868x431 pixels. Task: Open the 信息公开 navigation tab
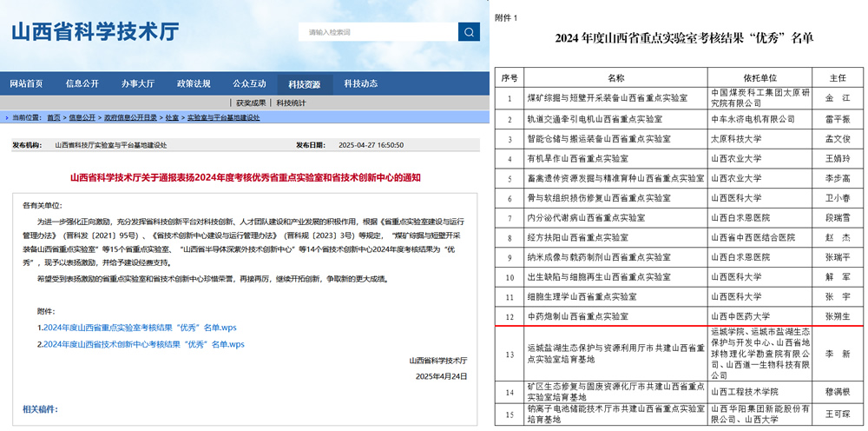(x=82, y=84)
